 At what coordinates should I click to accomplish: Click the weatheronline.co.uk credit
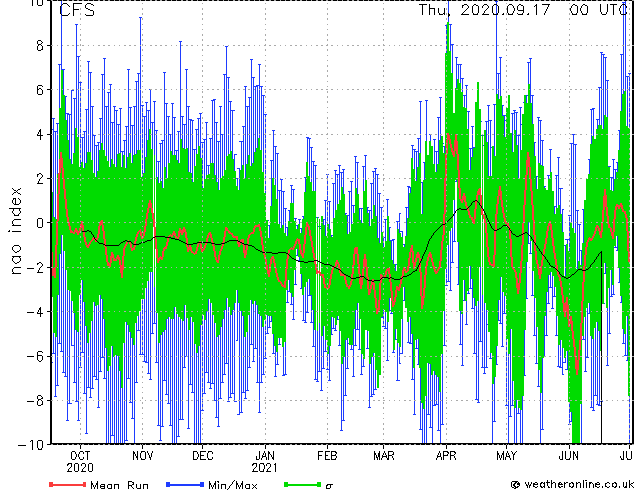(572, 484)
